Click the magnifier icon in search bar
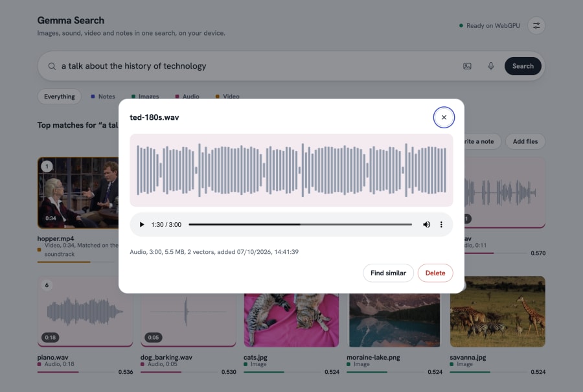The width and height of the screenshot is (583, 392). coord(52,66)
